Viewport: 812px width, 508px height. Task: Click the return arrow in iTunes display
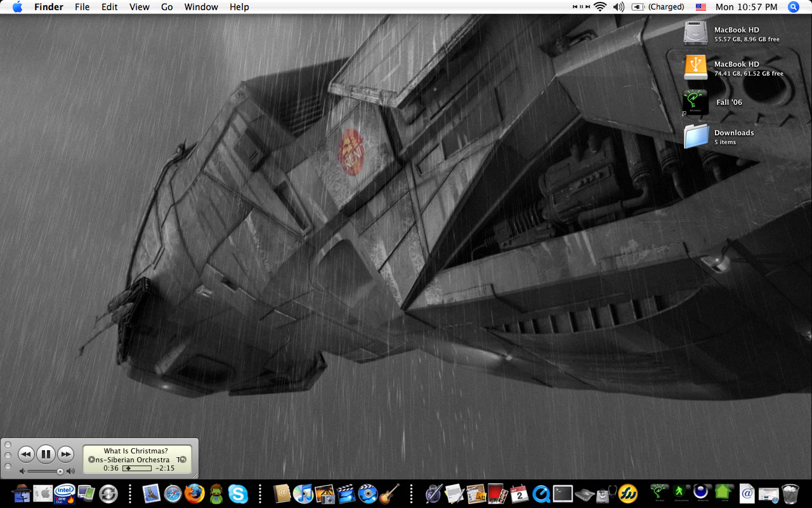[x=182, y=460]
